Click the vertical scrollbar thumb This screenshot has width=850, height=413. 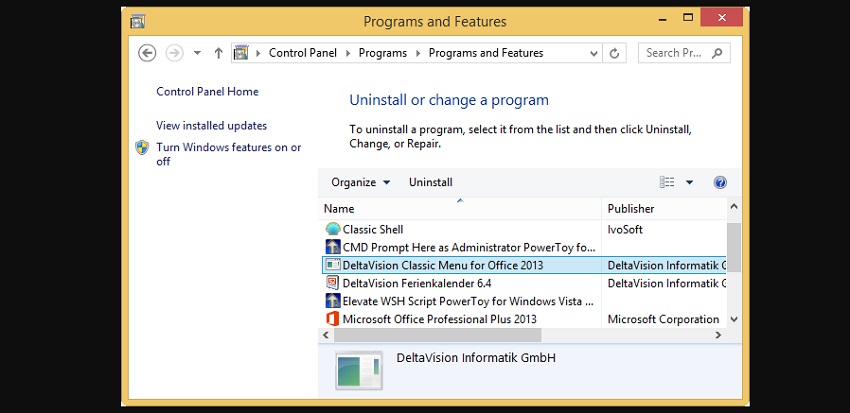[x=733, y=247]
